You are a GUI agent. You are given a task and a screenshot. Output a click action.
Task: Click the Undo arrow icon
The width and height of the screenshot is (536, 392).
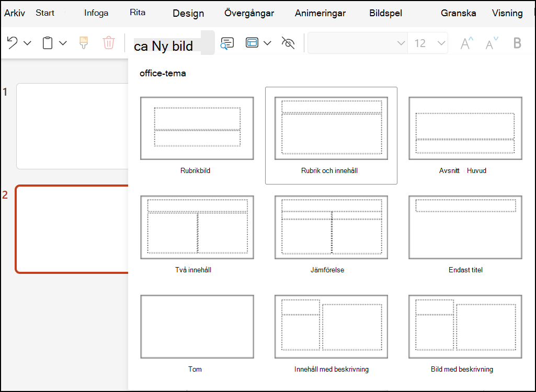(x=13, y=43)
